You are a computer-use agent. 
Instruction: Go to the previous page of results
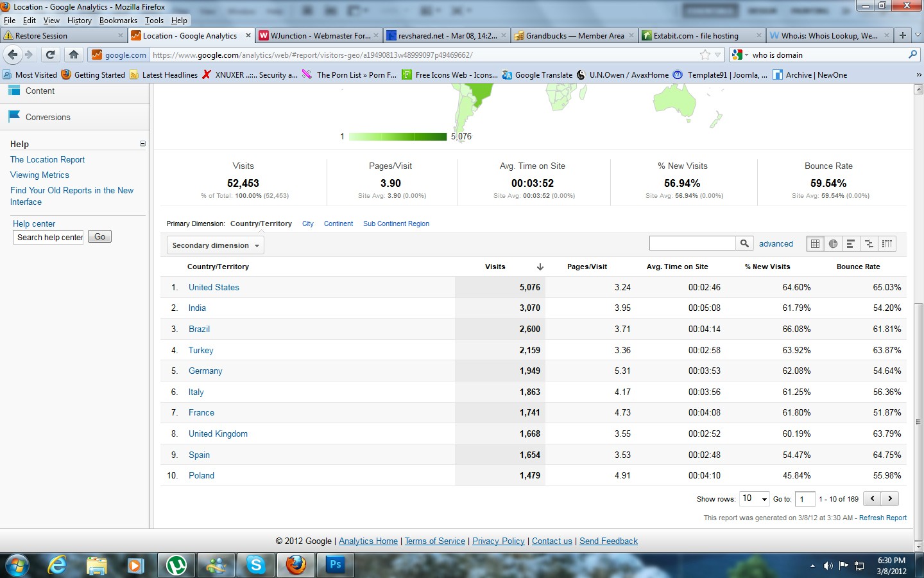click(873, 498)
